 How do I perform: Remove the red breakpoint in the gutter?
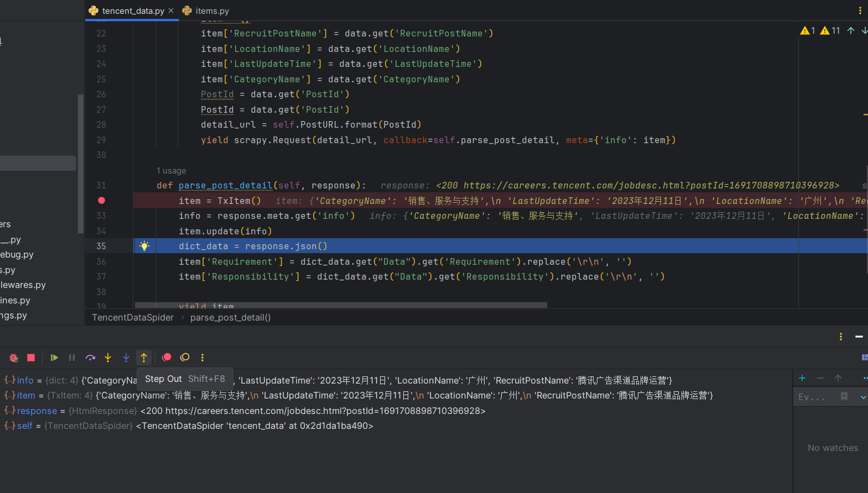tap(101, 201)
